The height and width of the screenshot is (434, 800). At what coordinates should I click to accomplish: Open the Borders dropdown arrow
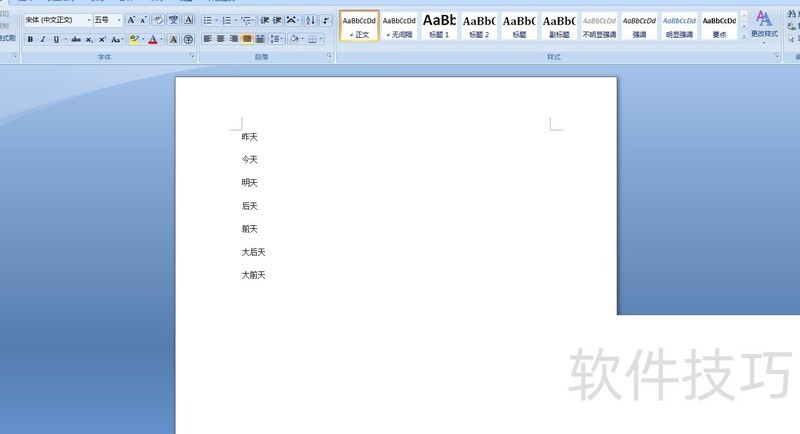click(321, 39)
